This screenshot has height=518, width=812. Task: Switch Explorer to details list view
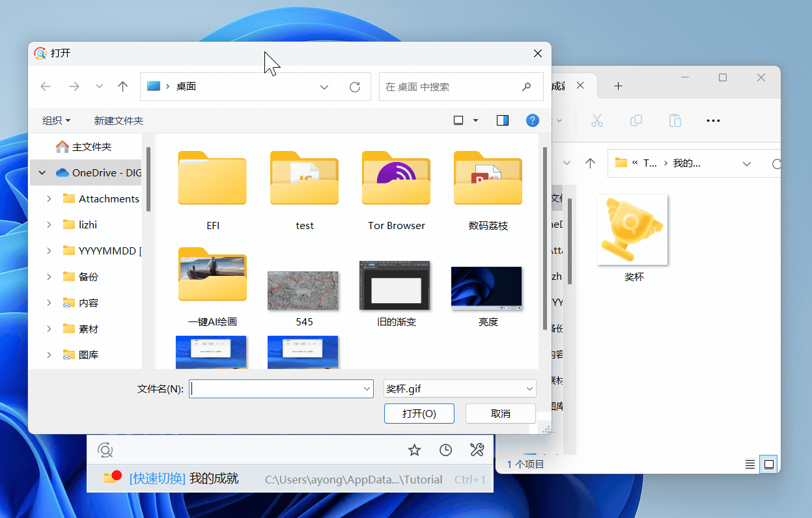[749, 464]
